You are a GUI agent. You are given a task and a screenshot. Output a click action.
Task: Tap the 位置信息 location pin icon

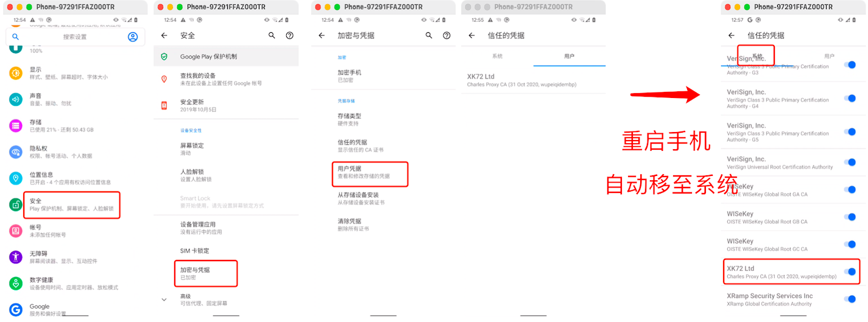tap(16, 178)
